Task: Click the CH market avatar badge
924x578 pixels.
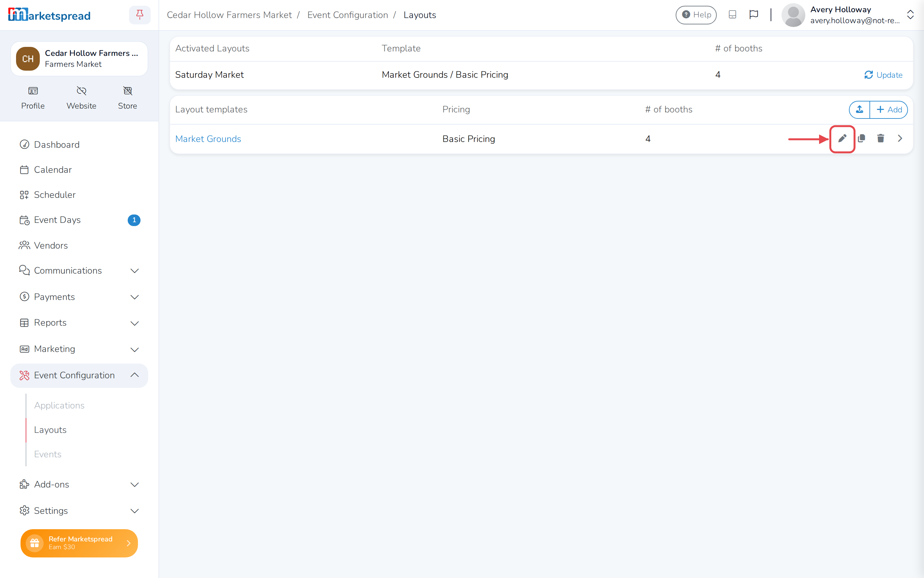Action: pos(28,59)
